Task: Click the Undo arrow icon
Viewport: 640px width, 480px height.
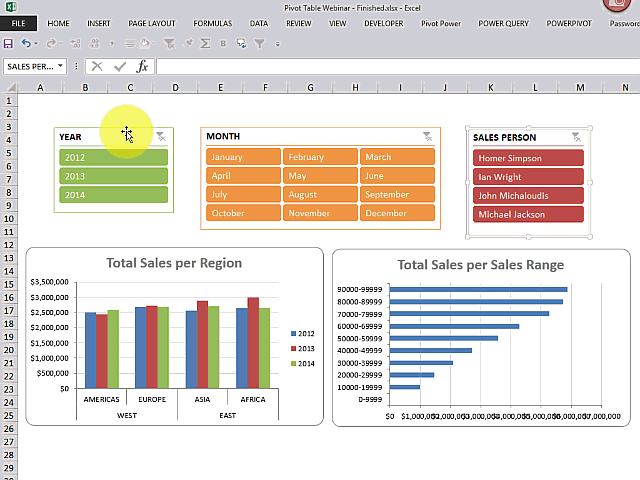Action: point(27,43)
